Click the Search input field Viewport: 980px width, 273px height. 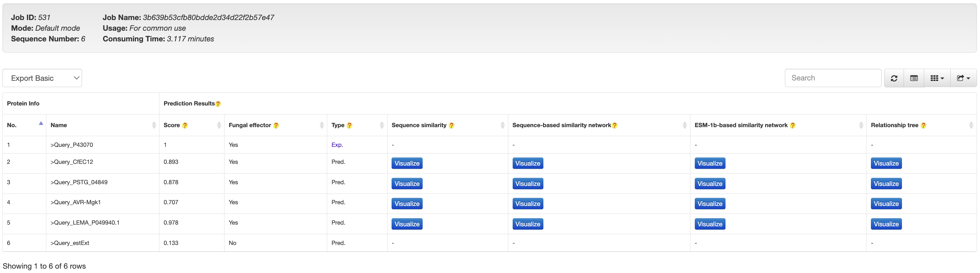(x=832, y=78)
